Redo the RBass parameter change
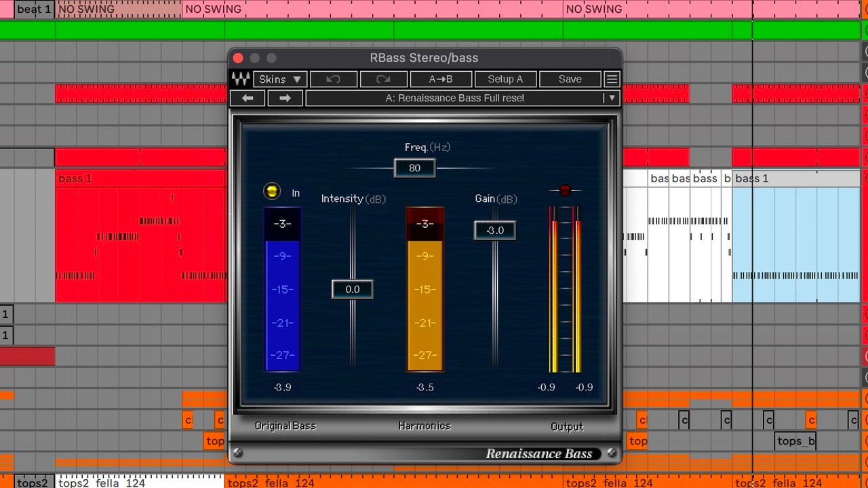This screenshot has width=868, height=488. [383, 79]
